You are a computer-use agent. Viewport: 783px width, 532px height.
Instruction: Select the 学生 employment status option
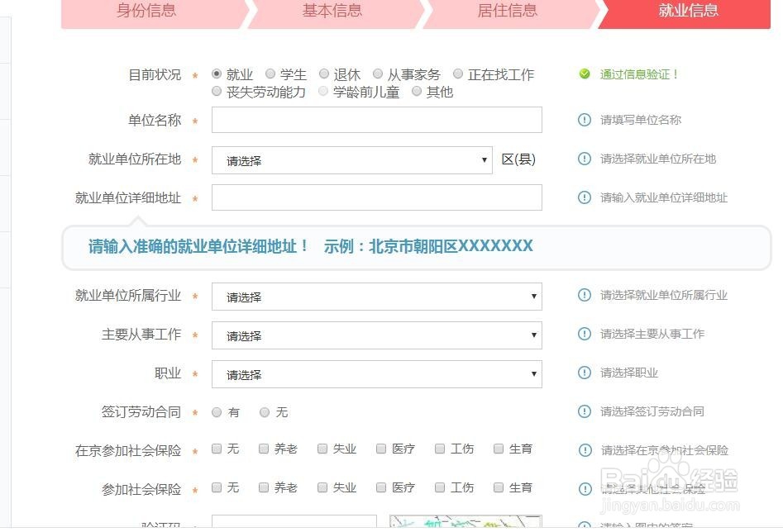(270, 74)
